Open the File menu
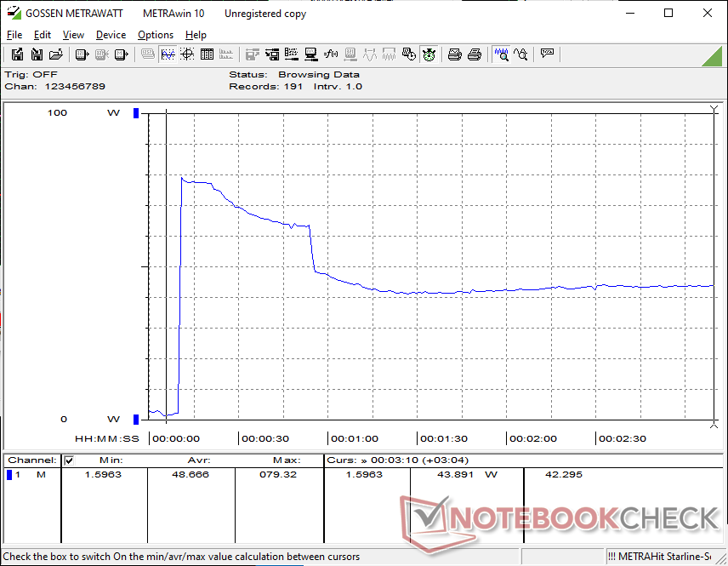Image resolution: width=728 pixels, height=566 pixels. click(x=14, y=35)
